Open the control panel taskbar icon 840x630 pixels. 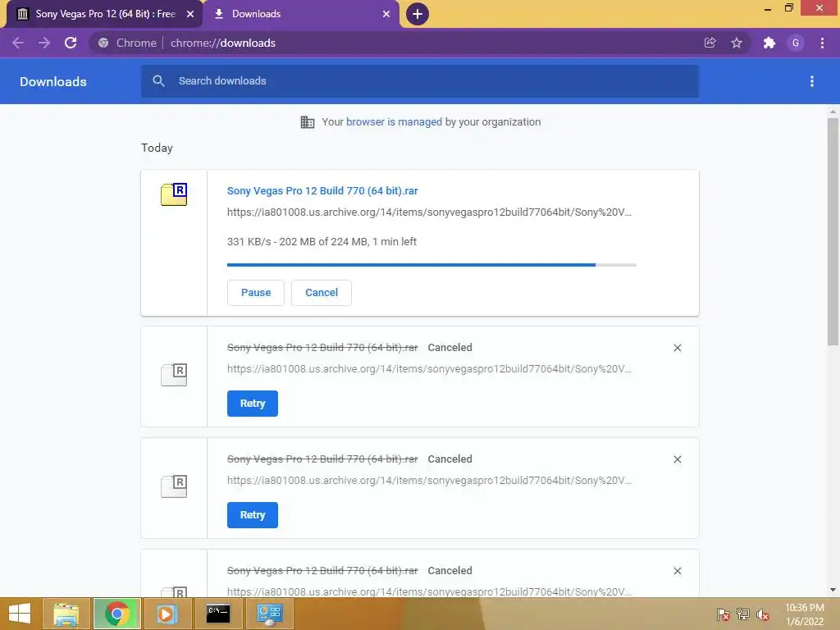269,614
